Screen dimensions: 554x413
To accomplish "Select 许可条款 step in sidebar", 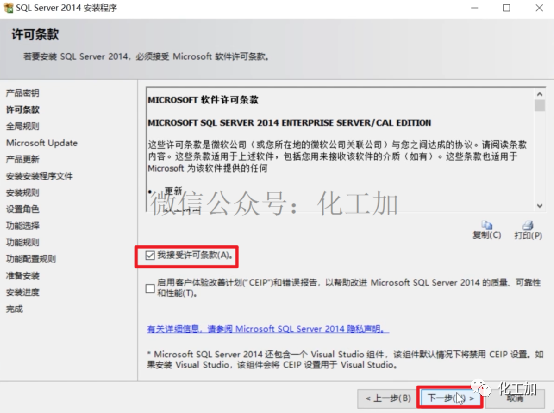I will click(x=23, y=110).
